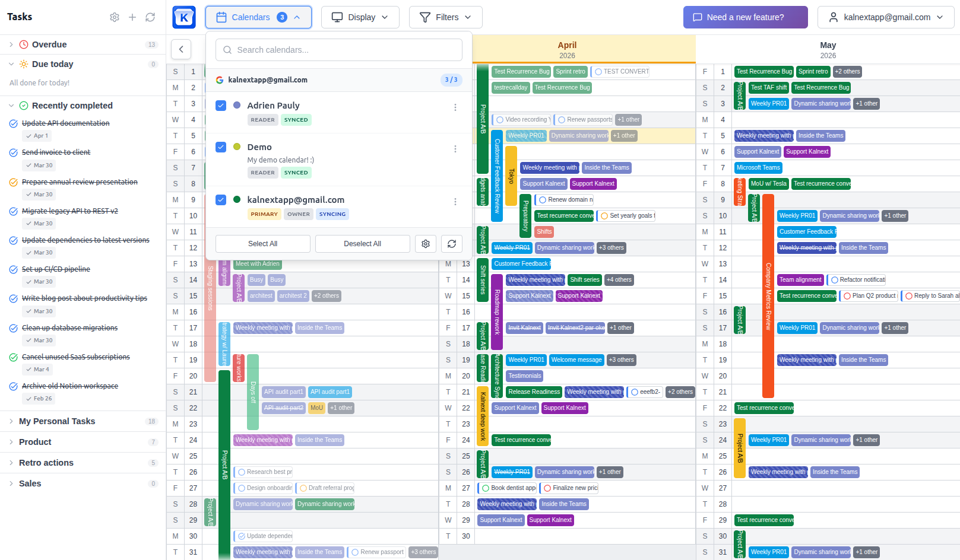Screen dimensions: 960x560
Task: Toggle kalnextapp@gmail.com calendar checkbox
Action: tap(221, 200)
